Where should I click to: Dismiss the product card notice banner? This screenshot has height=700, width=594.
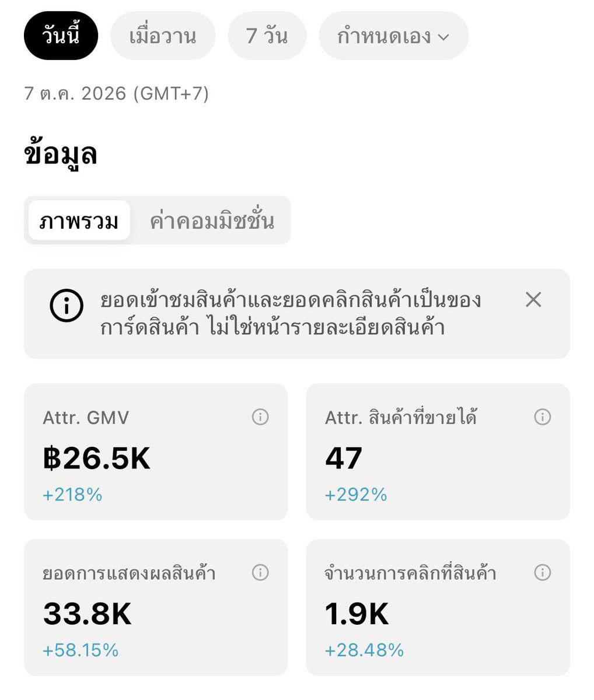coord(533,300)
